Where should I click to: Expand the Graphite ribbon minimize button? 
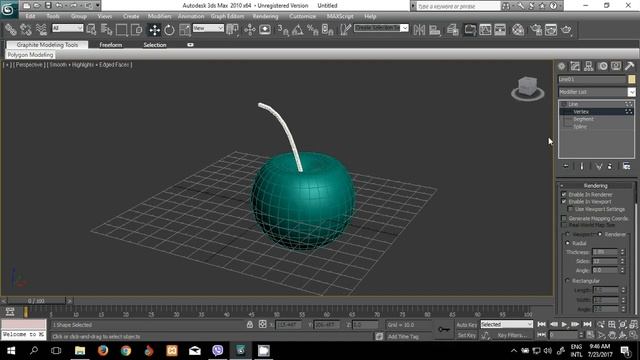pos(190,44)
